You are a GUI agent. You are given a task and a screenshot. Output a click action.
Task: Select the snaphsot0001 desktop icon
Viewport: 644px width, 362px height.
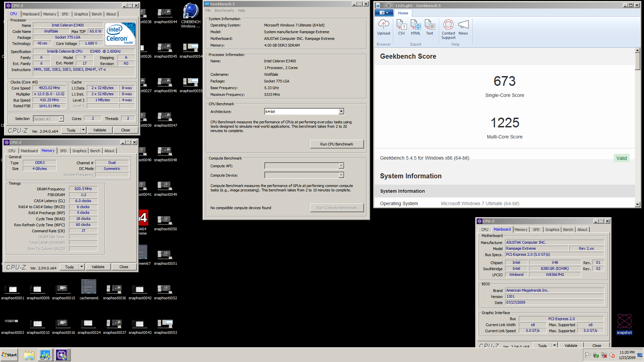pos(12,292)
